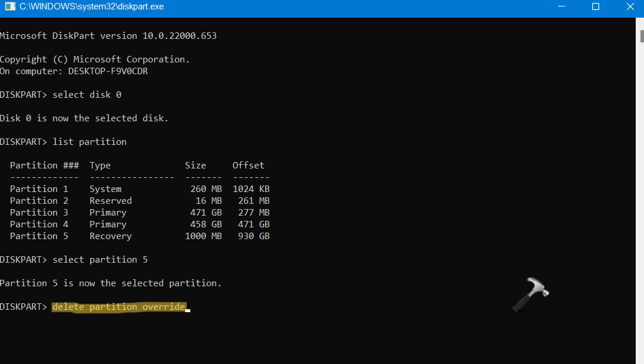
Task: Minimize the diskpart window
Action: coord(563,7)
